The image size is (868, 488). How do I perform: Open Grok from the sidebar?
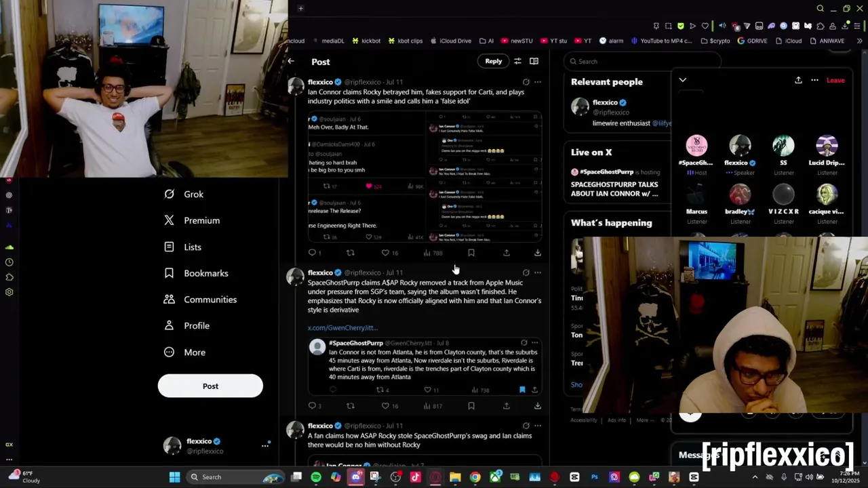[x=184, y=195]
